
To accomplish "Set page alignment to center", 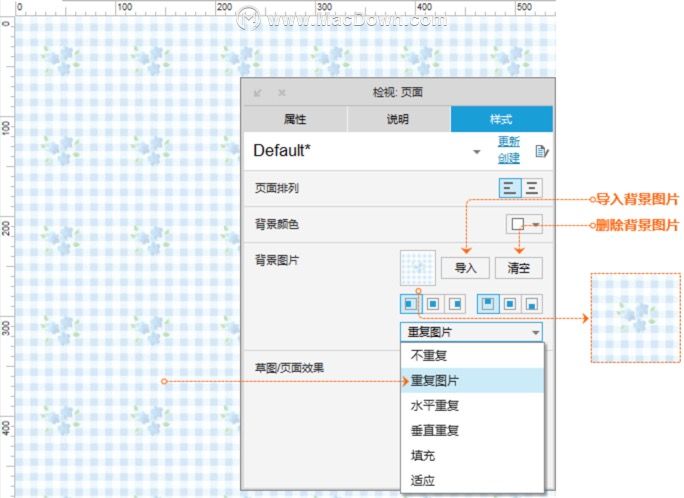I will click(x=532, y=188).
